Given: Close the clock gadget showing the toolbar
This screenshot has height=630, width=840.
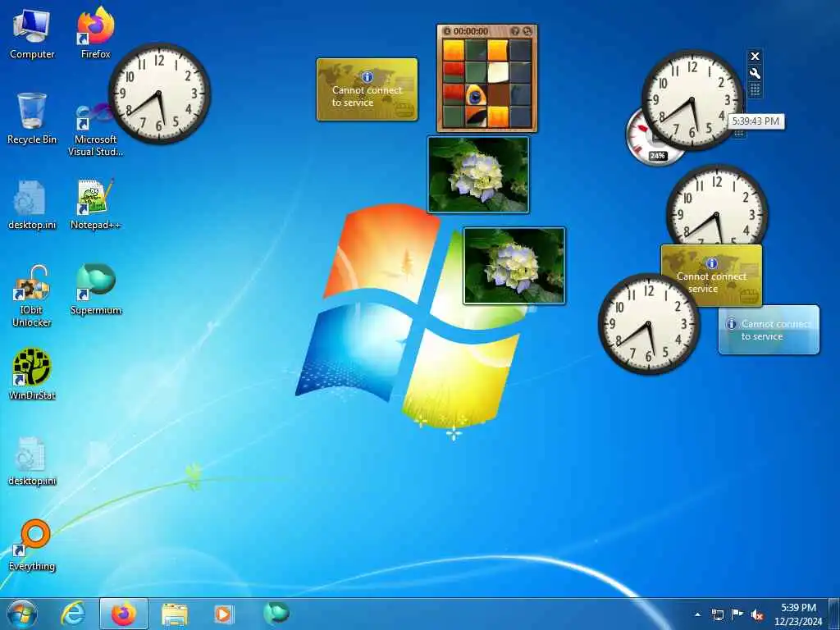Looking at the screenshot, I should click(755, 56).
